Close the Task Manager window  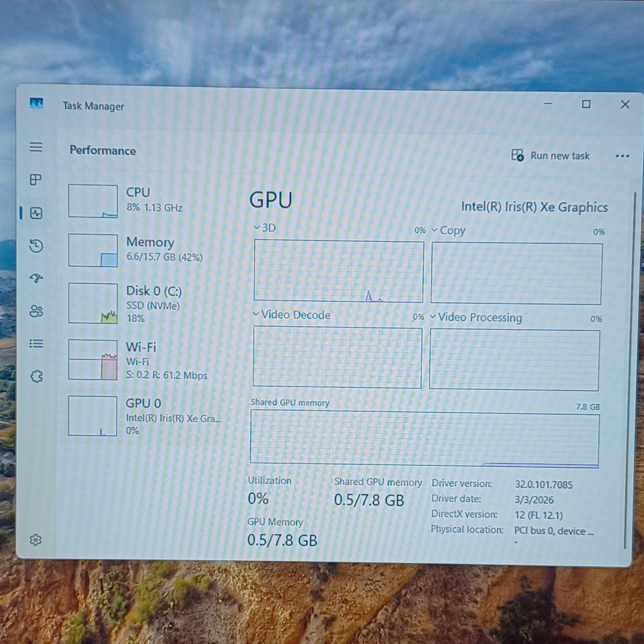click(625, 104)
